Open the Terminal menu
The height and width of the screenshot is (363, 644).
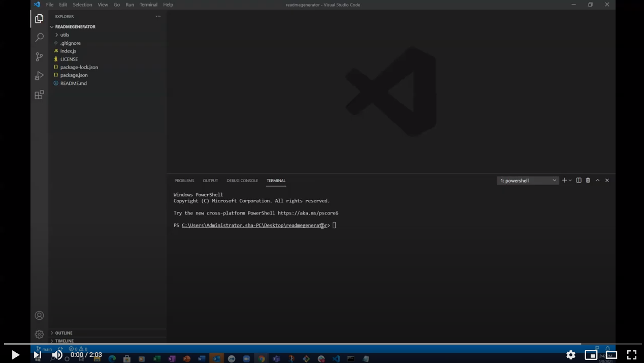[x=148, y=5]
